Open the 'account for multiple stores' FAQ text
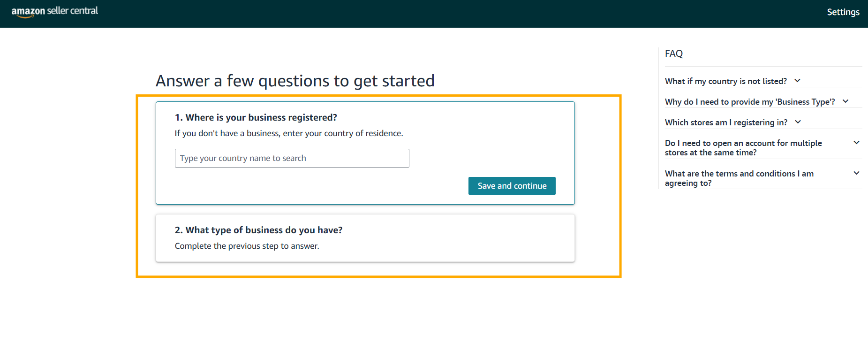 point(743,148)
